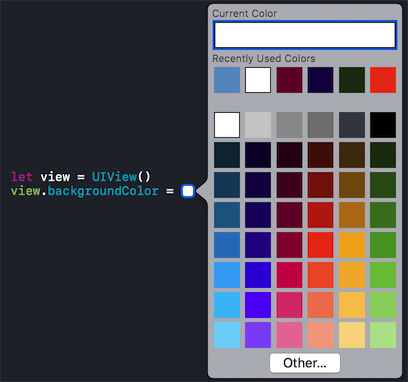This screenshot has height=382, width=408.
Task: Pick the electric violet swatch
Action: pos(258,305)
